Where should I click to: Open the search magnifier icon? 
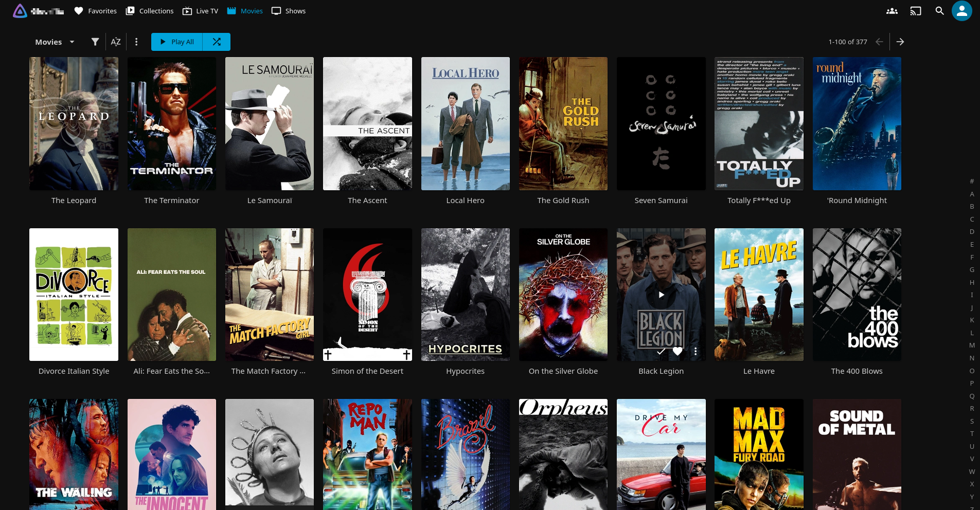pyautogui.click(x=939, y=11)
